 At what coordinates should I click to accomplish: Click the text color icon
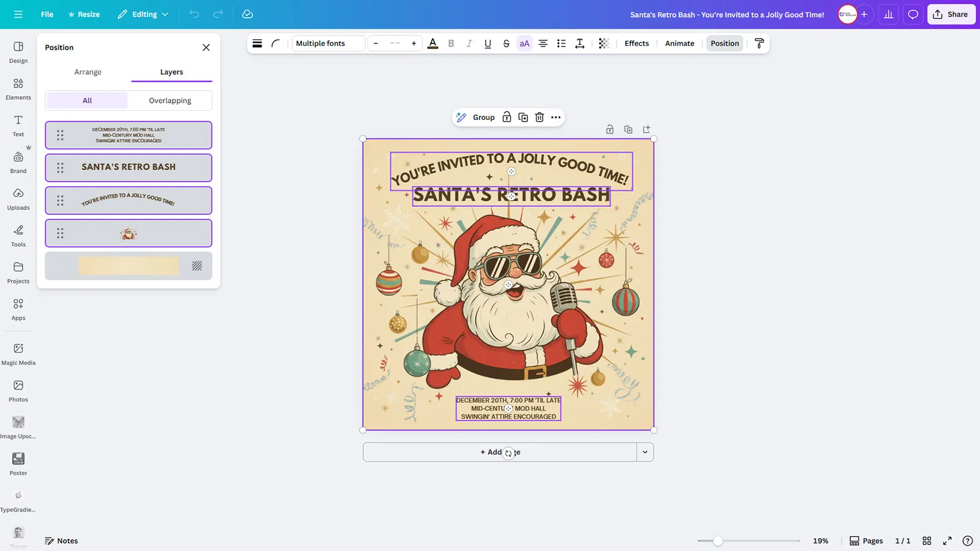coord(432,43)
